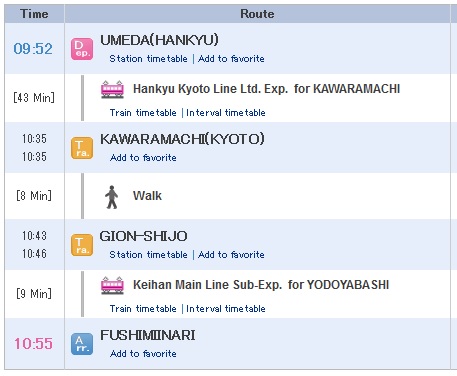Viewport: 457px width, 376px height.
Task: Add FUSHIMIINARI to favorite
Action: (x=143, y=354)
